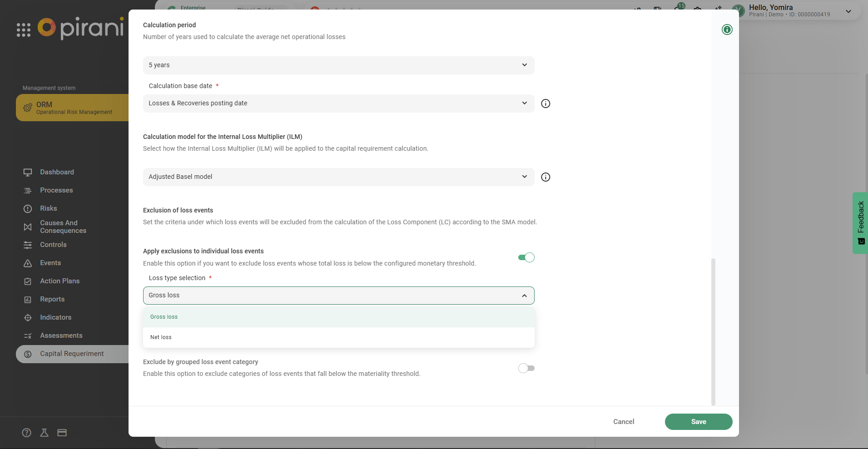Viewport: 868px width, 449px height.
Task: Click the help question mark icon in the sidebar footer
Action: (x=27, y=433)
